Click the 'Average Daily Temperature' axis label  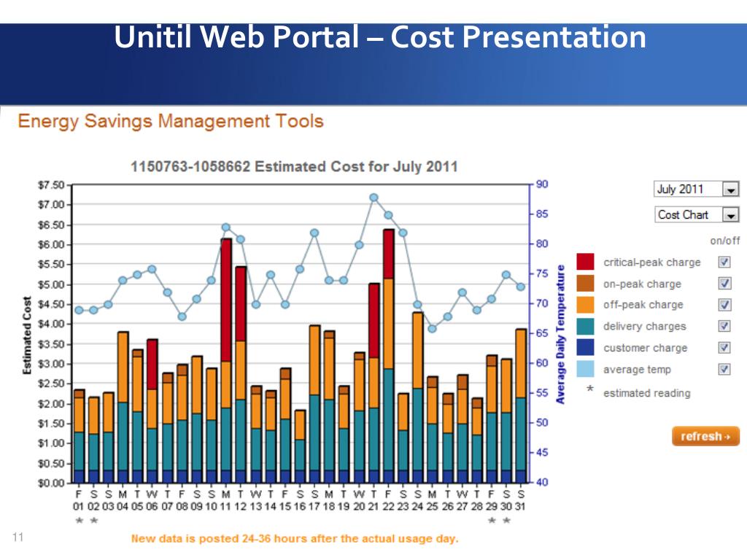(561, 334)
